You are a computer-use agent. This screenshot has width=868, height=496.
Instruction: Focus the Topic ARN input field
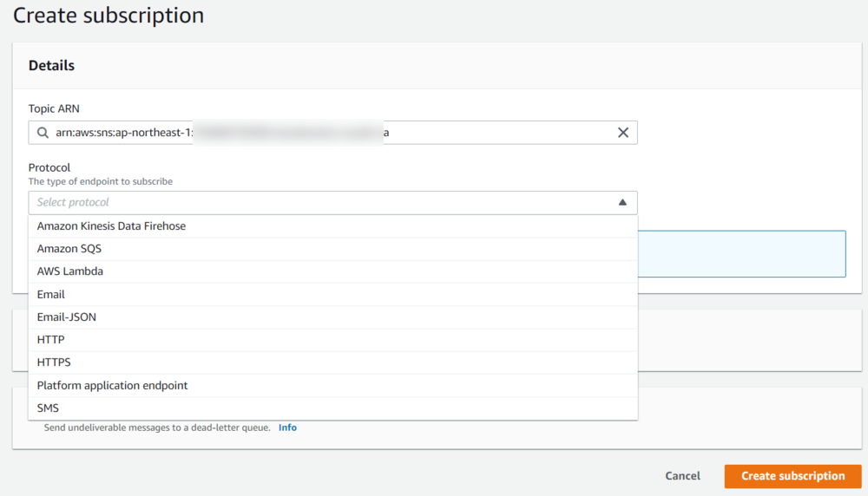(x=332, y=133)
